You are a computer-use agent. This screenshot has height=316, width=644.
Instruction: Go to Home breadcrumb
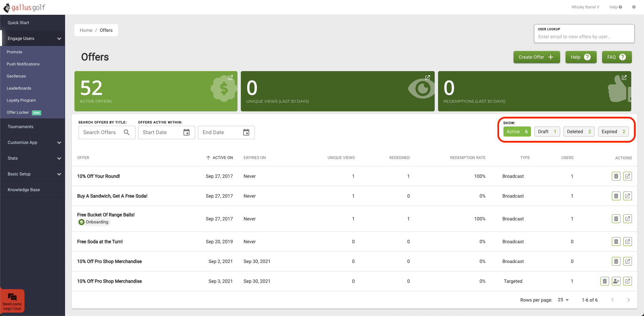pyautogui.click(x=86, y=30)
